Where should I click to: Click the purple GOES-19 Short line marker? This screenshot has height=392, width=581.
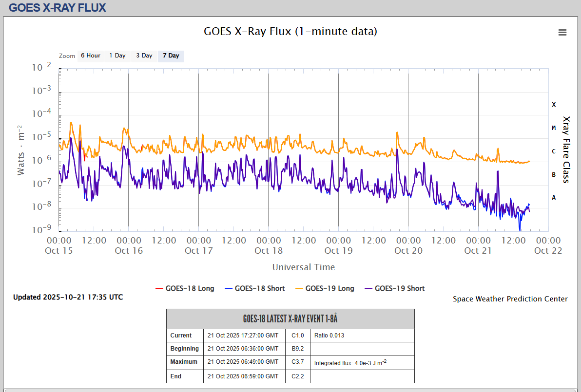pyautogui.click(x=368, y=289)
